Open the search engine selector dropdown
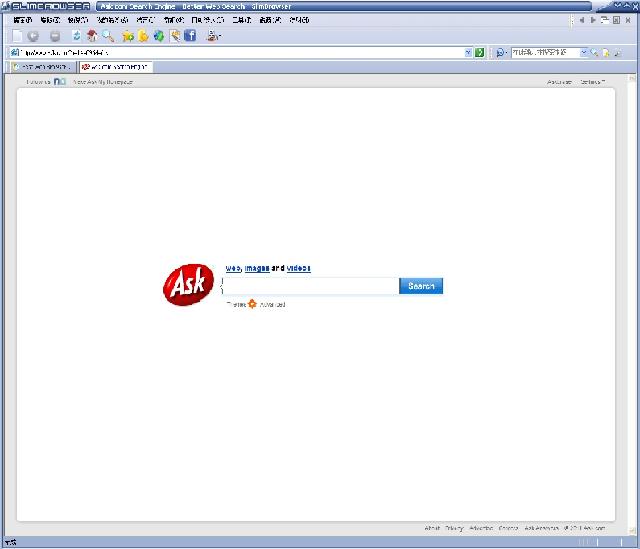640x549 pixels. [500, 53]
